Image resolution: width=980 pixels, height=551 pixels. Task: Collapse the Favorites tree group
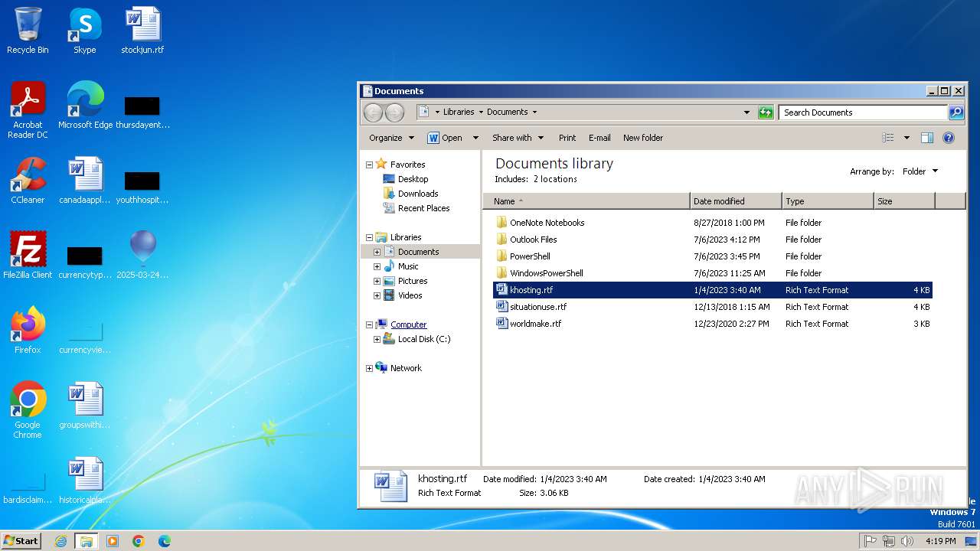click(369, 165)
